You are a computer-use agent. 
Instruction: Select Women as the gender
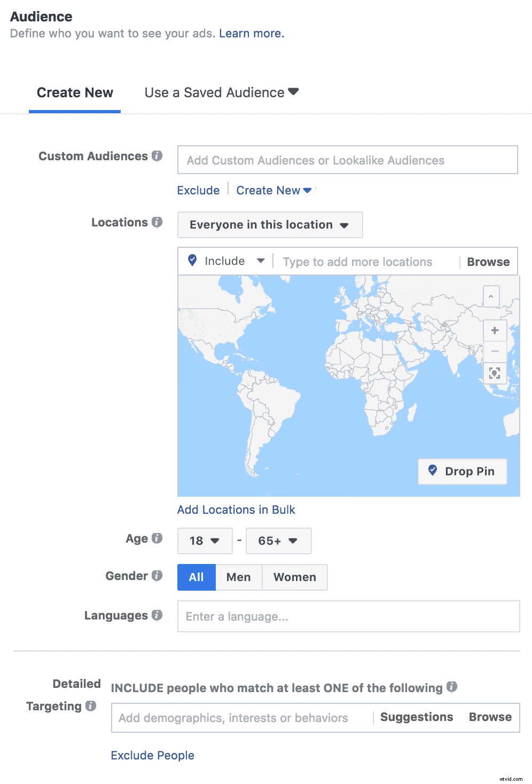tap(294, 577)
